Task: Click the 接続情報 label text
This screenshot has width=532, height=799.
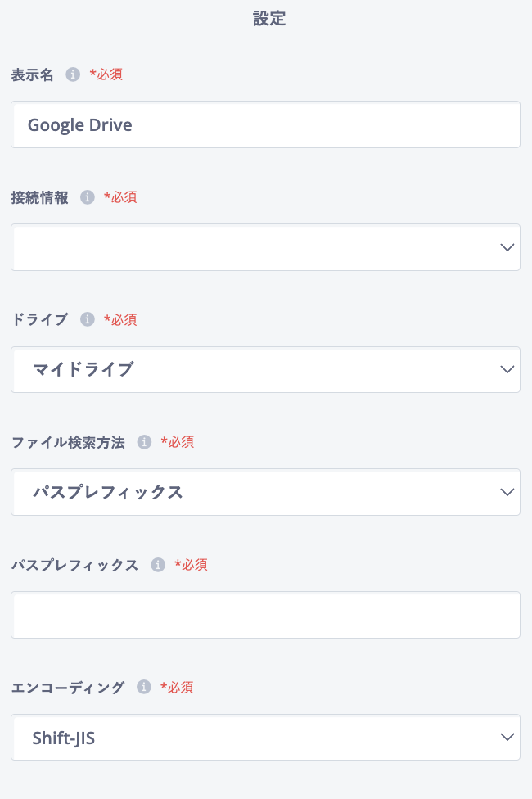Action: pos(39,197)
